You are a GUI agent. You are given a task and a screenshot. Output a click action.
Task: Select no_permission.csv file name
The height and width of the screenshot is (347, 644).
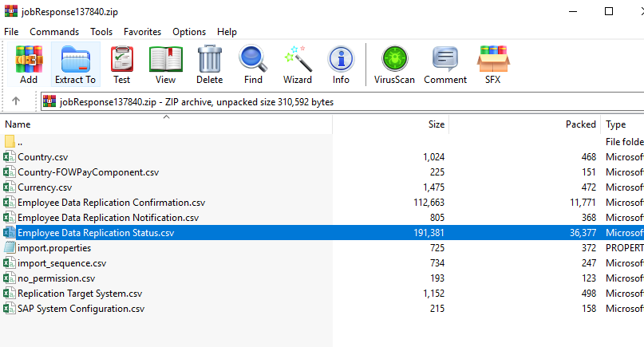[x=57, y=278]
